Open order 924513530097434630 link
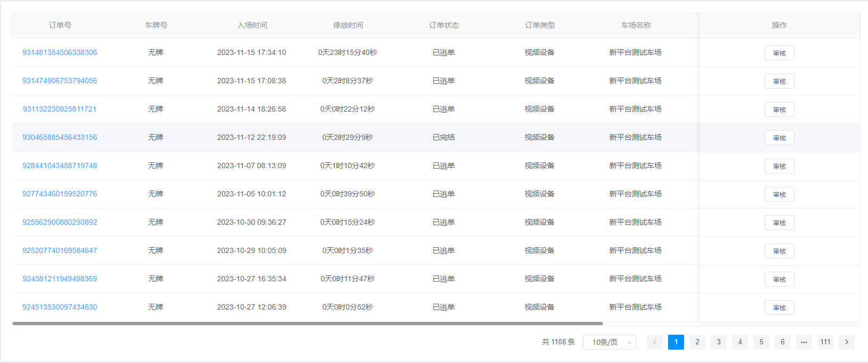The width and height of the screenshot is (868, 363). [x=60, y=307]
